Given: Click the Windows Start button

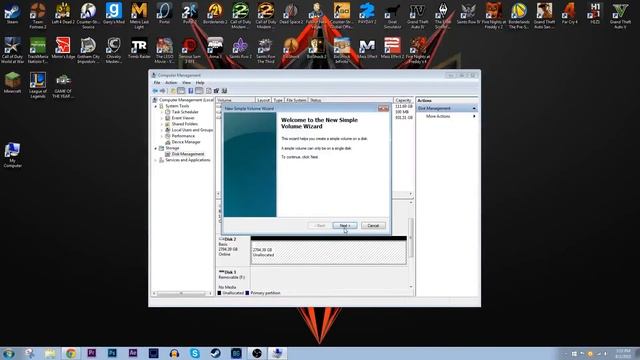Looking at the screenshot, I should (x=9, y=353).
